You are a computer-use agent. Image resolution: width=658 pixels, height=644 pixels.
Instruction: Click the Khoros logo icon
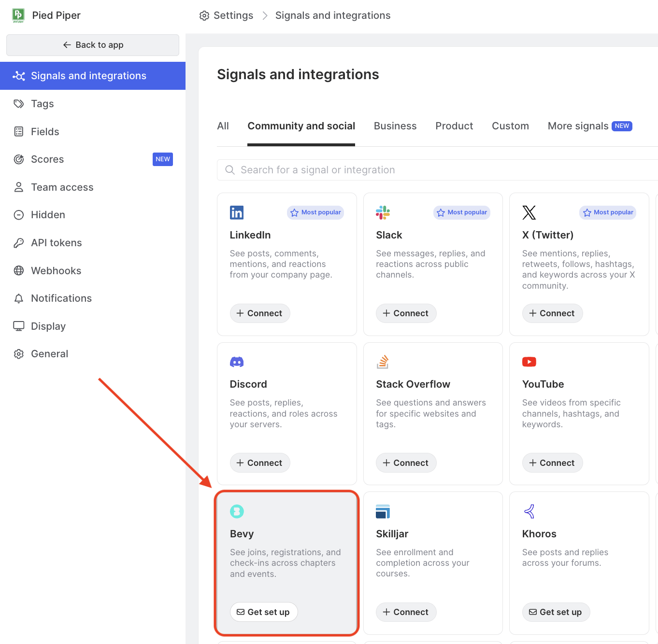click(x=529, y=511)
